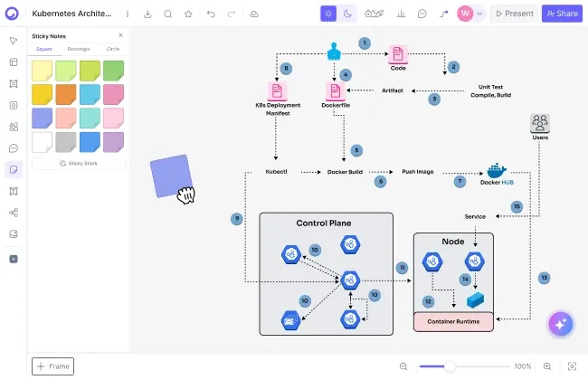Click the cloud save status icon

(x=254, y=14)
